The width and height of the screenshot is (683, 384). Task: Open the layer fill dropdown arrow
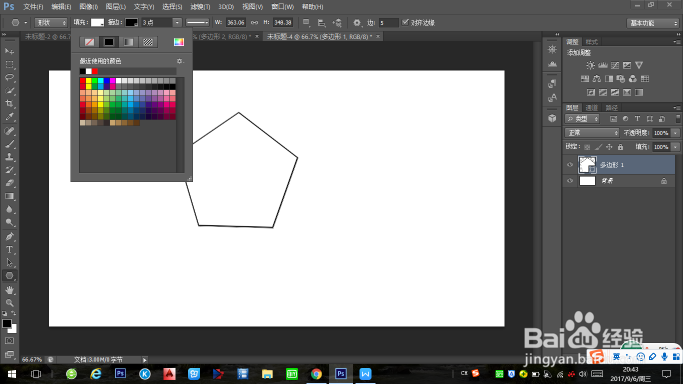676,147
